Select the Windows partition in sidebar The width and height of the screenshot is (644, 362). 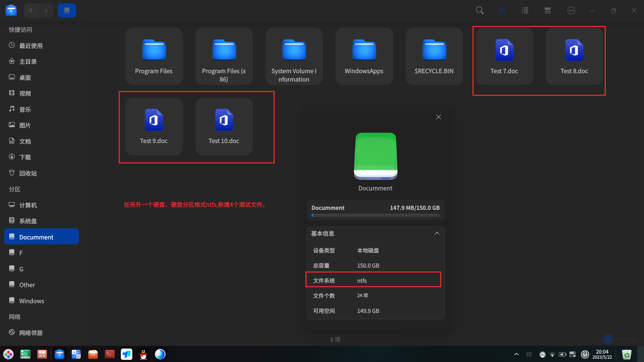32,301
